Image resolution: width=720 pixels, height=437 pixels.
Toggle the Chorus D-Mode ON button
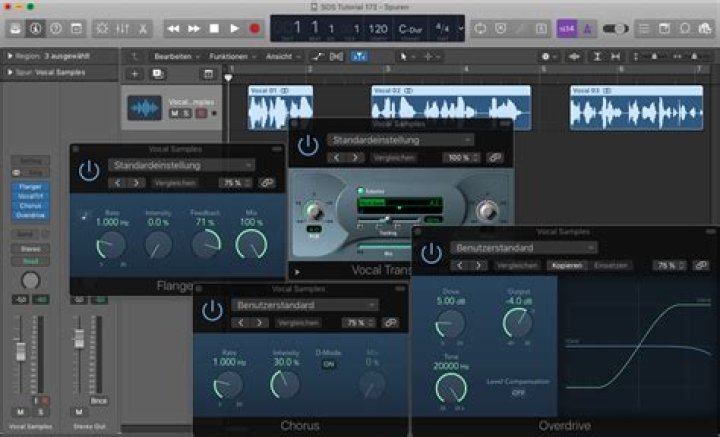click(x=328, y=364)
